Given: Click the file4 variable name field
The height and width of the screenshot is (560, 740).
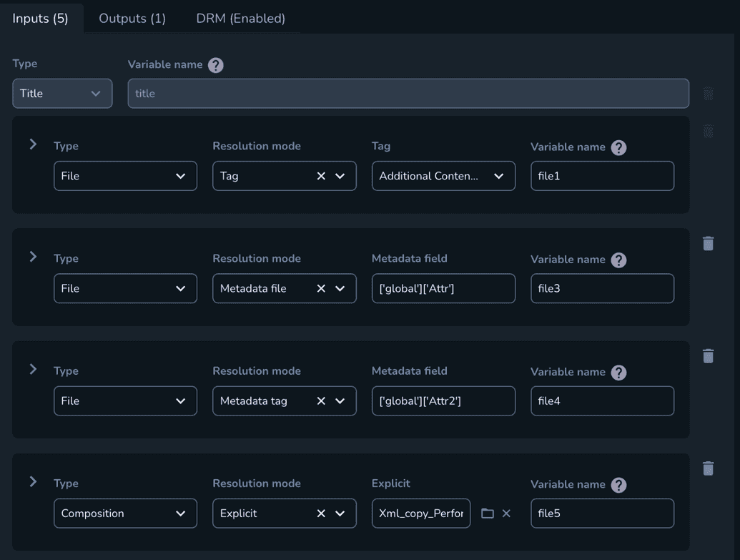Looking at the screenshot, I should click(x=602, y=401).
